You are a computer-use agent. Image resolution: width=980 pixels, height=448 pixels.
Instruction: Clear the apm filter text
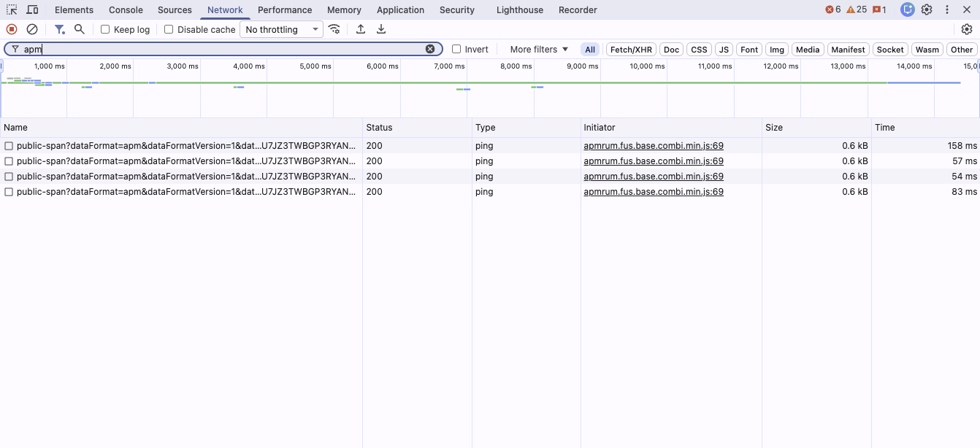430,49
